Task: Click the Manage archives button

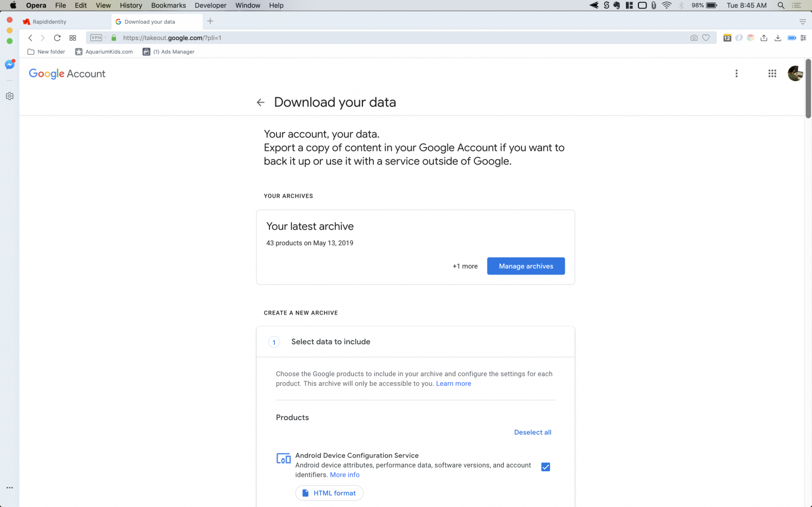Action: 526,266
